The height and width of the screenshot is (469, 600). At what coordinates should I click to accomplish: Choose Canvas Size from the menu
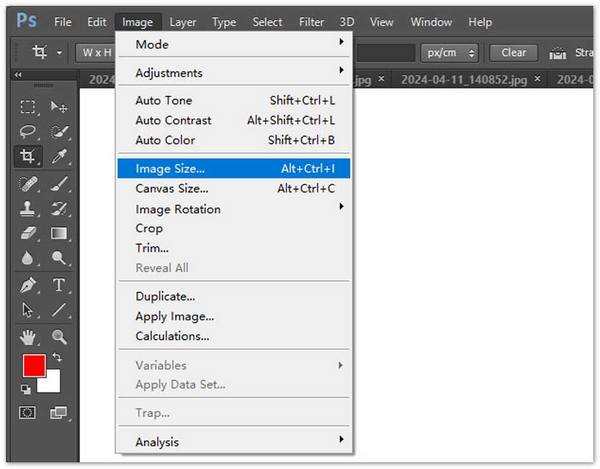coord(233,189)
